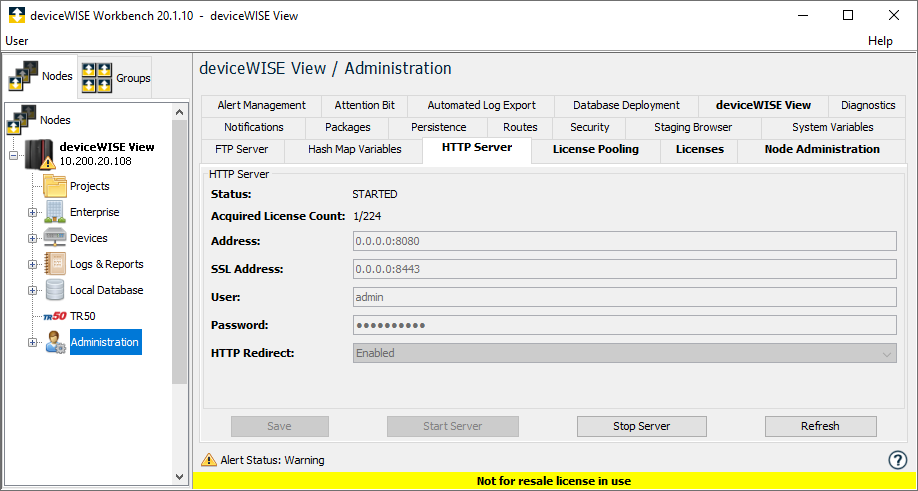Switch to Attention Bit tab
The image size is (918, 491).
point(364,105)
